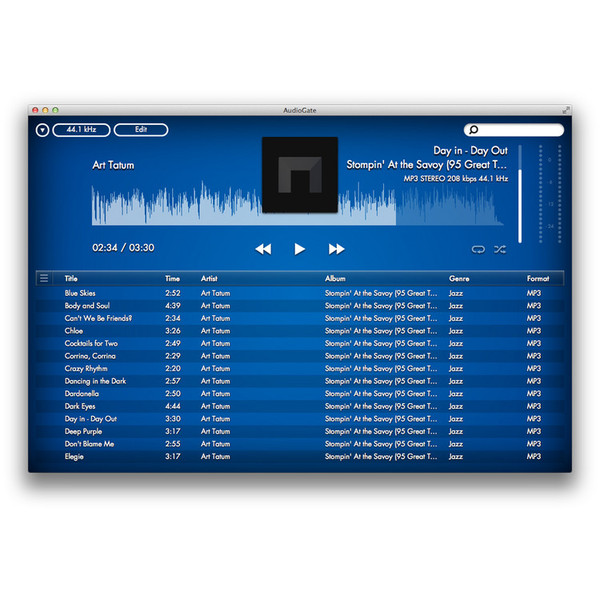This screenshot has width=600, height=600.
Task: Rewind to the previous track
Action: click(x=263, y=249)
